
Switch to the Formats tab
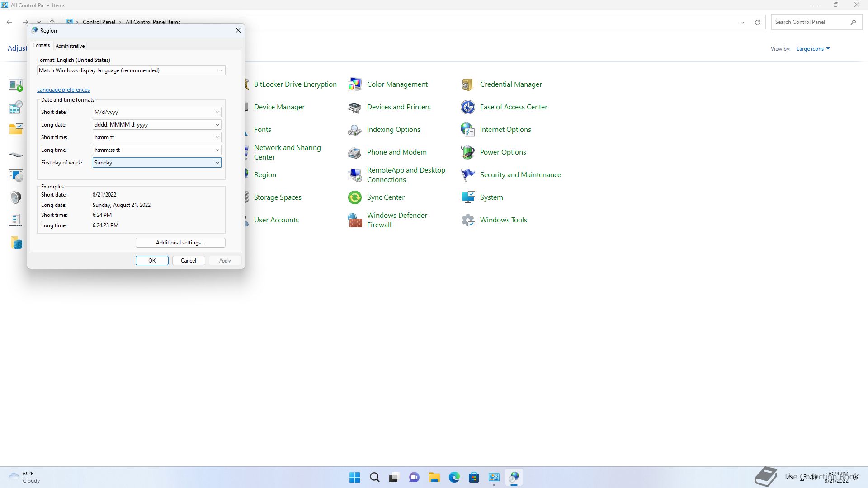pos(42,45)
